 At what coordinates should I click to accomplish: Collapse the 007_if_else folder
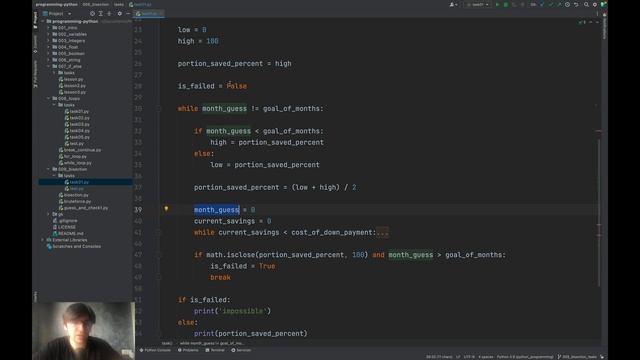[49, 66]
